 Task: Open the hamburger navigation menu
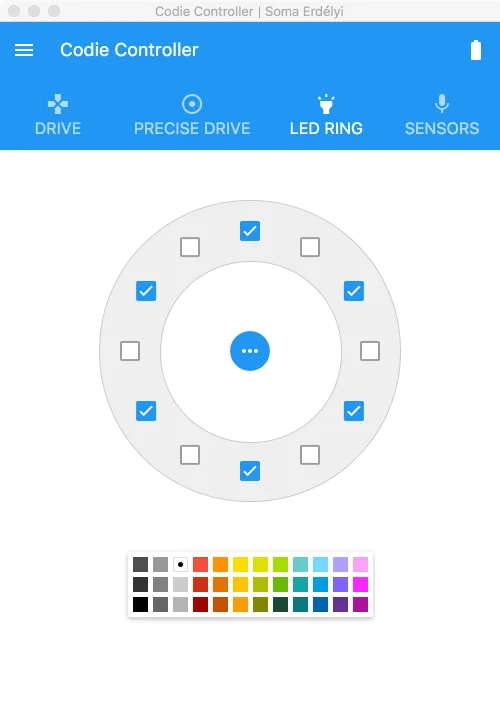point(24,50)
